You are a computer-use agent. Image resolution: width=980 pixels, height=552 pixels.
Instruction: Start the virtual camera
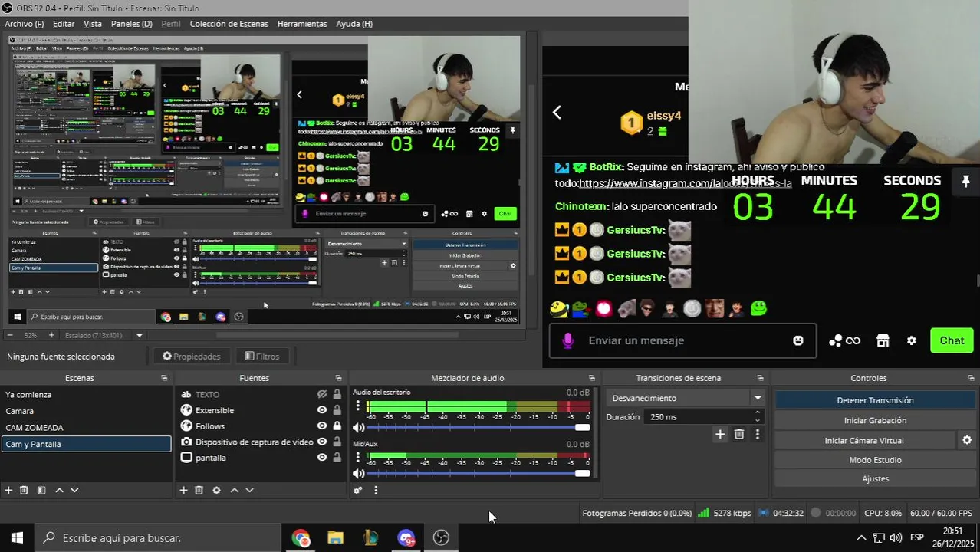click(864, 440)
